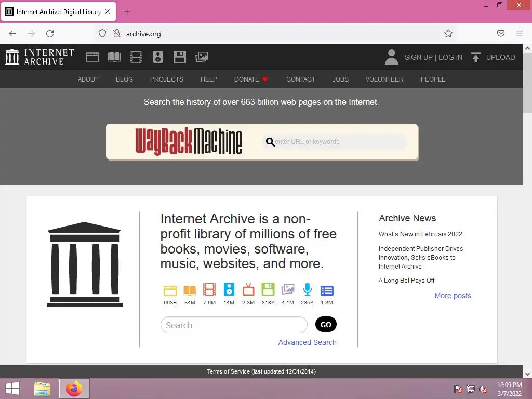The image size is (532, 399).
Task: Open the Images icon in top bar
Action: (202, 57)
